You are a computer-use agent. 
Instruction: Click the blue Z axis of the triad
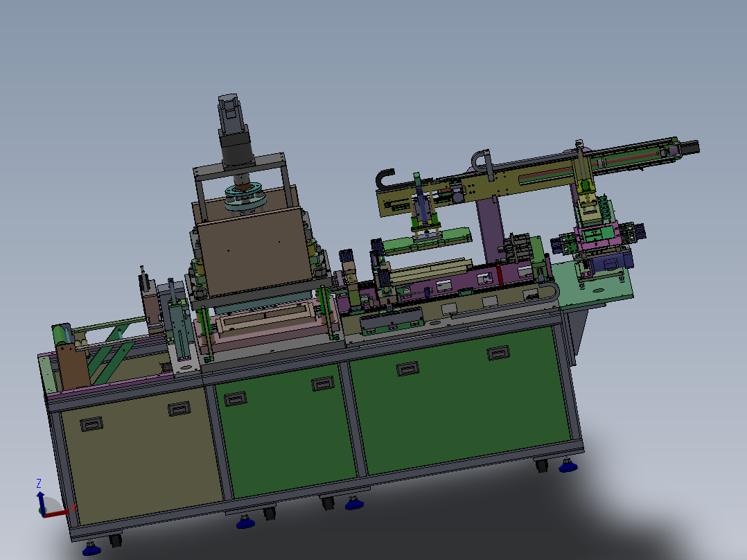click(x=41, y=503)
